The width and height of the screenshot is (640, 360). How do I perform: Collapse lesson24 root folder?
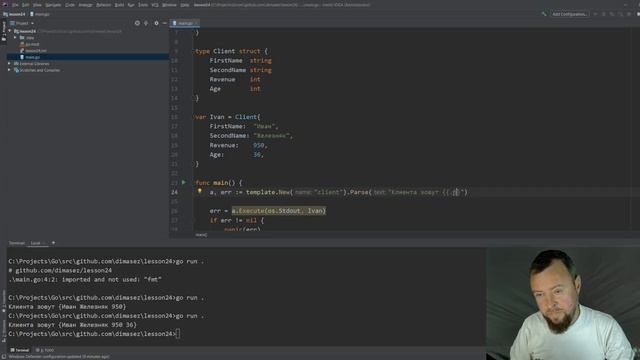click(10, 31)
